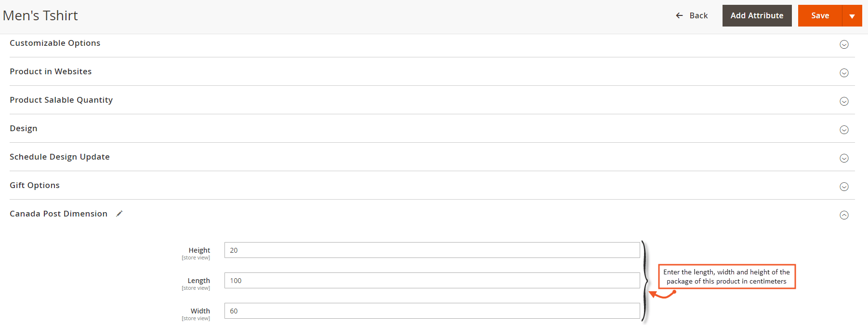Expand Customizable Options via chevron icon

tap(844, 44)
